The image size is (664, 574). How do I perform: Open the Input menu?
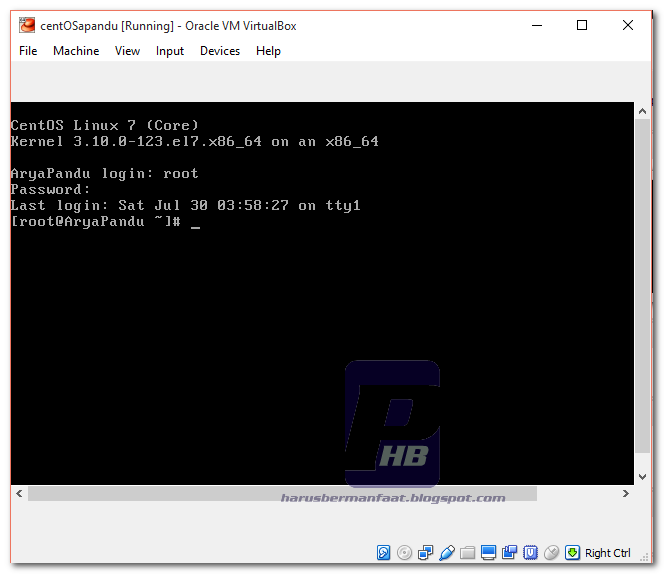[169, 51]
